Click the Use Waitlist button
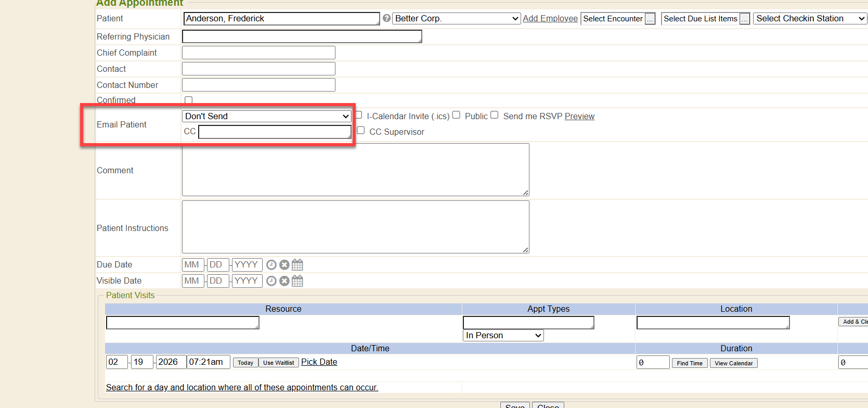The width and height of the screenshot is (868, 408). (x=278, y=363)
